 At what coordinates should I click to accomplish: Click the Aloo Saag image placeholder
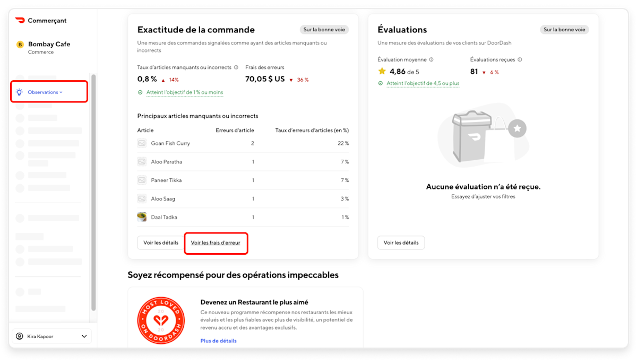pos(142,198)
